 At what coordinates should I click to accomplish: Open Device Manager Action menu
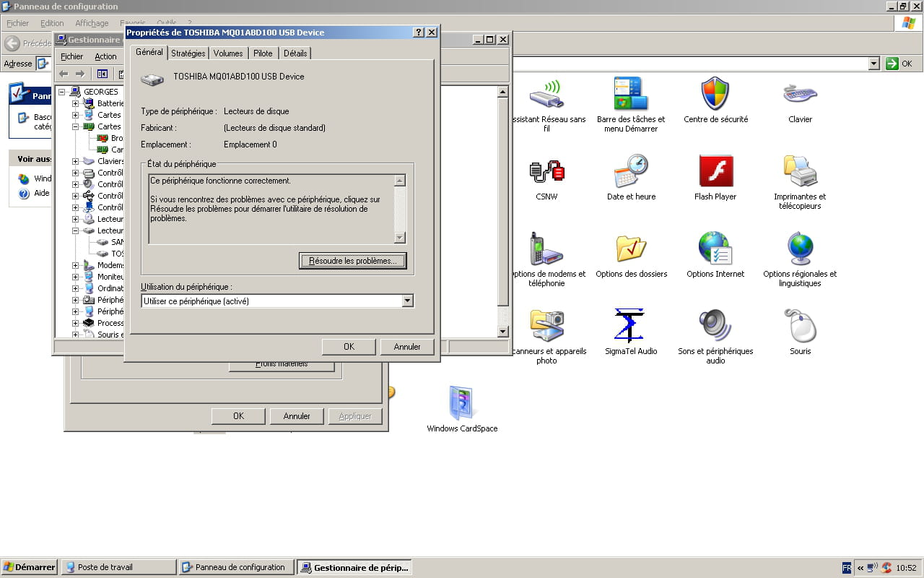click(105, 56)
